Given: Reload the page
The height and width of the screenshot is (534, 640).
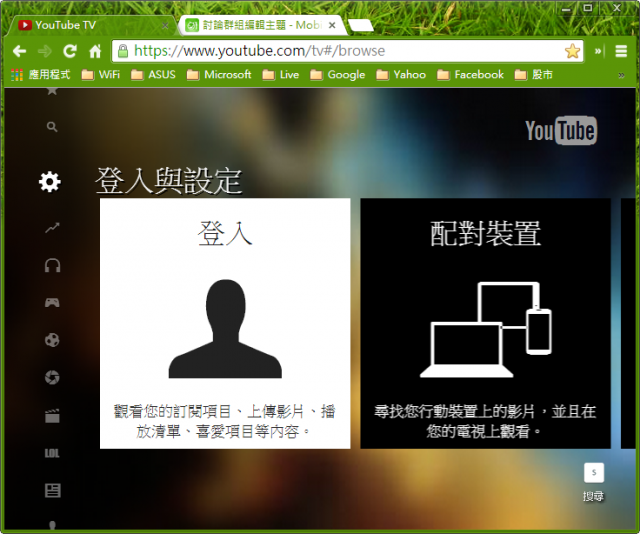Looking at the screenshot, I should point(70,51).
